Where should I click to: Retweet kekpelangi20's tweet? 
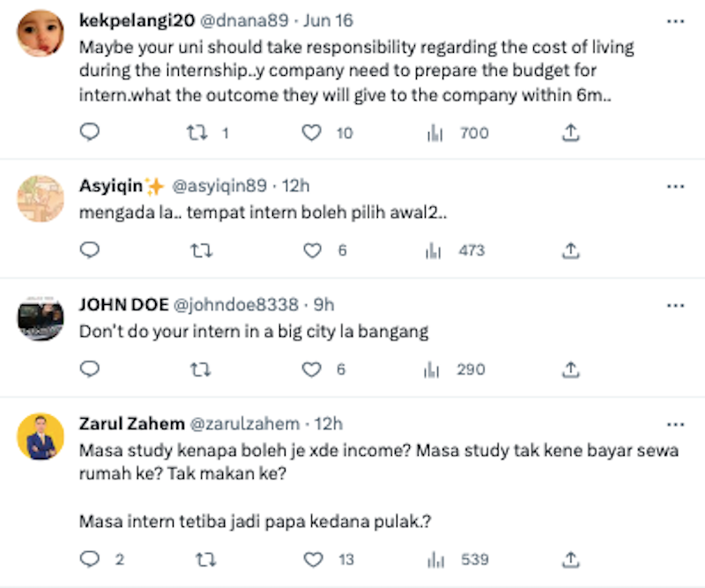tap(197, 133)
